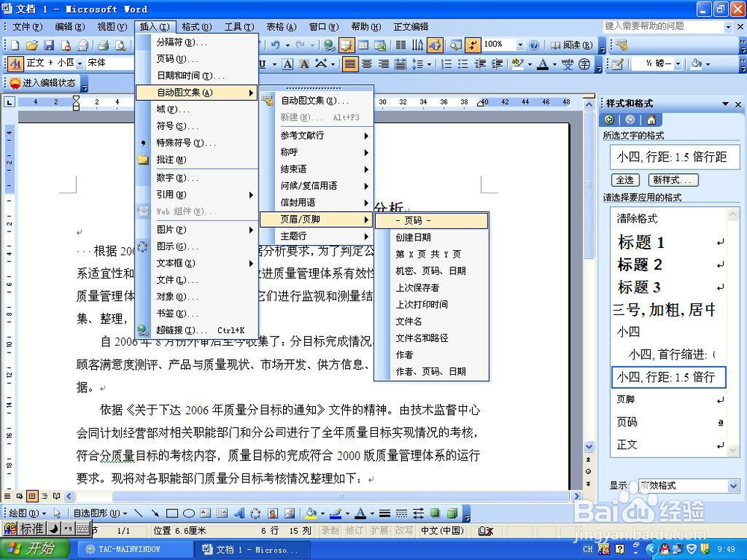
Task: Open the 显示 有效格式 dropdown
Action: 734,486
